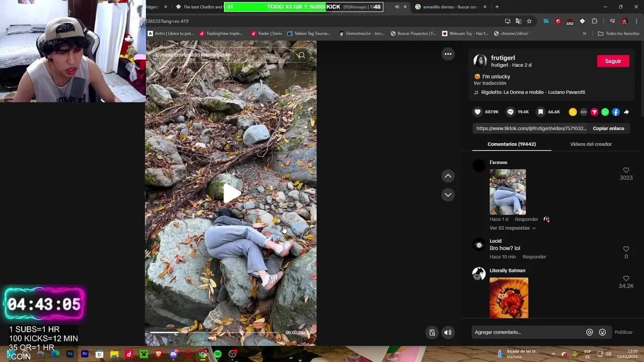Click the translate page icon
The width and height of the screenshot is (644, 362).
(x=518, y=21)
